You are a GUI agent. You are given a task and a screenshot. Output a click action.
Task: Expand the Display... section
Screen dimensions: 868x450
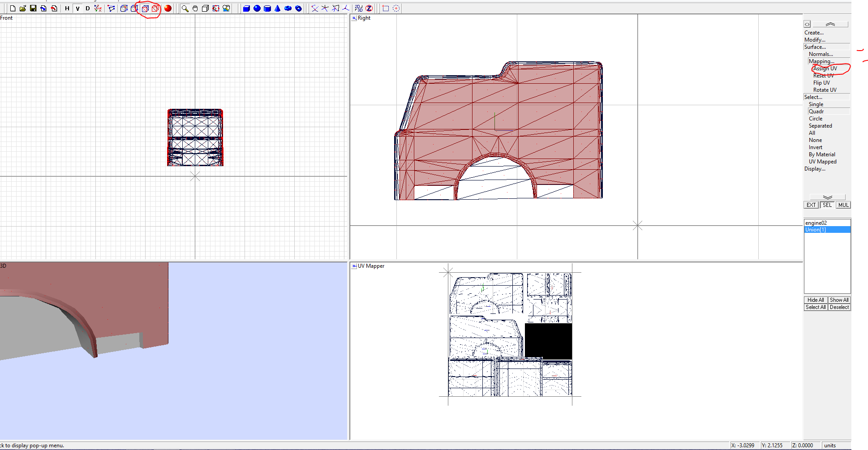tap(815, 169)
